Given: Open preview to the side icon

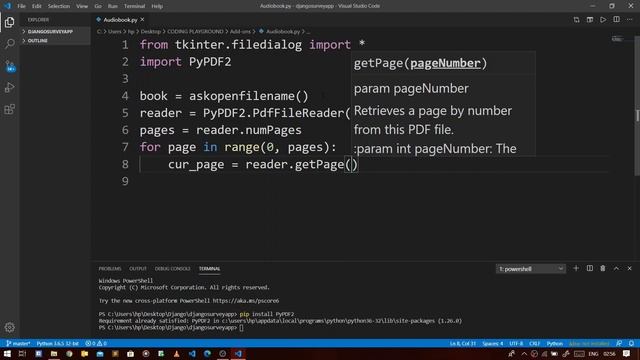Looking at the screenshot, I should (590, 20).
